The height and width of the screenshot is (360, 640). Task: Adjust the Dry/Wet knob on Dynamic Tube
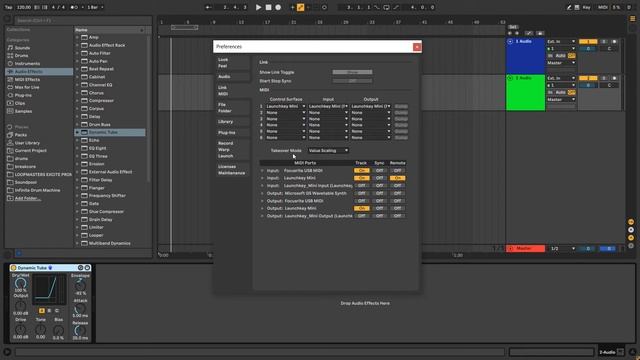click(20, 283)
